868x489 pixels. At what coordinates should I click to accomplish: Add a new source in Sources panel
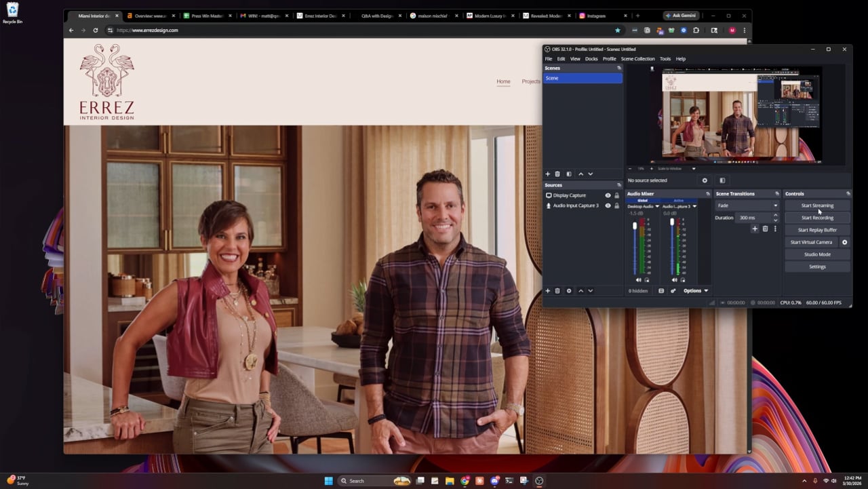[548, 291]
